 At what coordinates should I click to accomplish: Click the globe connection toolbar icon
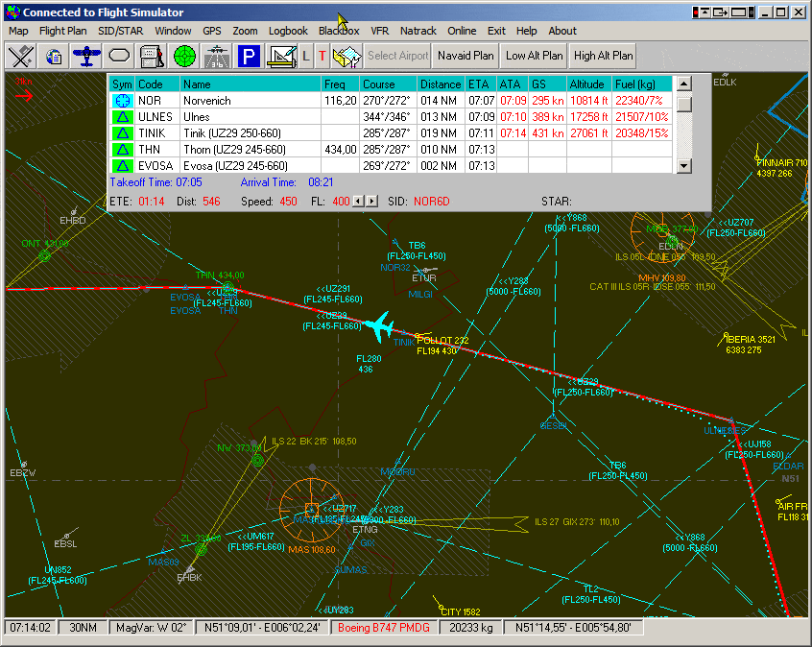click(54, 56)
